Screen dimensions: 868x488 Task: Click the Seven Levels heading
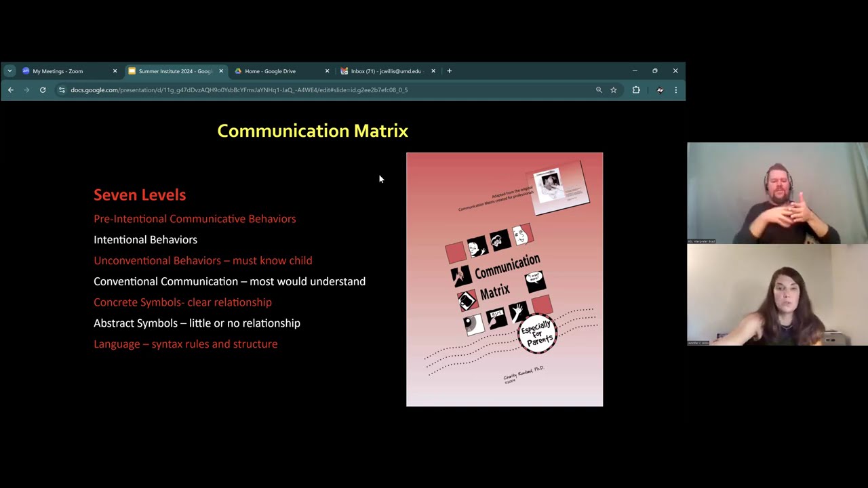pyautogui.click(x=140, y=195)
